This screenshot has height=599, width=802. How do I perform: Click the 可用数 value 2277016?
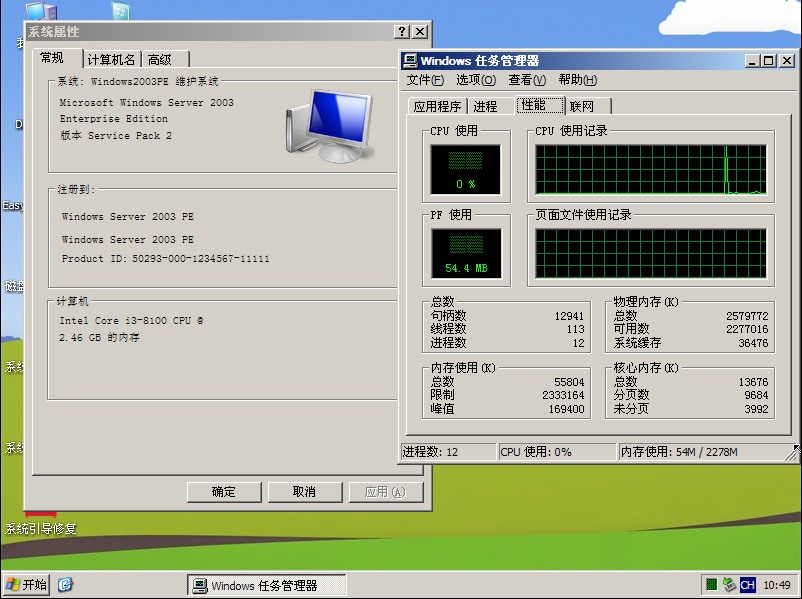tap(747, 329)
